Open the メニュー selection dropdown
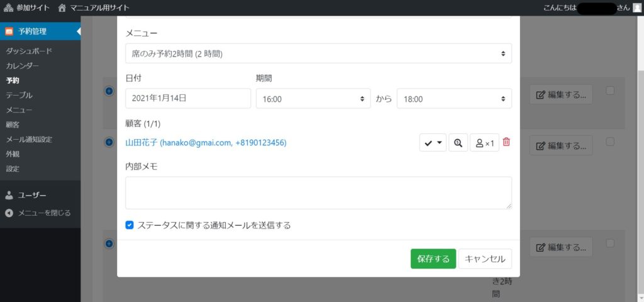 [318, 53]
